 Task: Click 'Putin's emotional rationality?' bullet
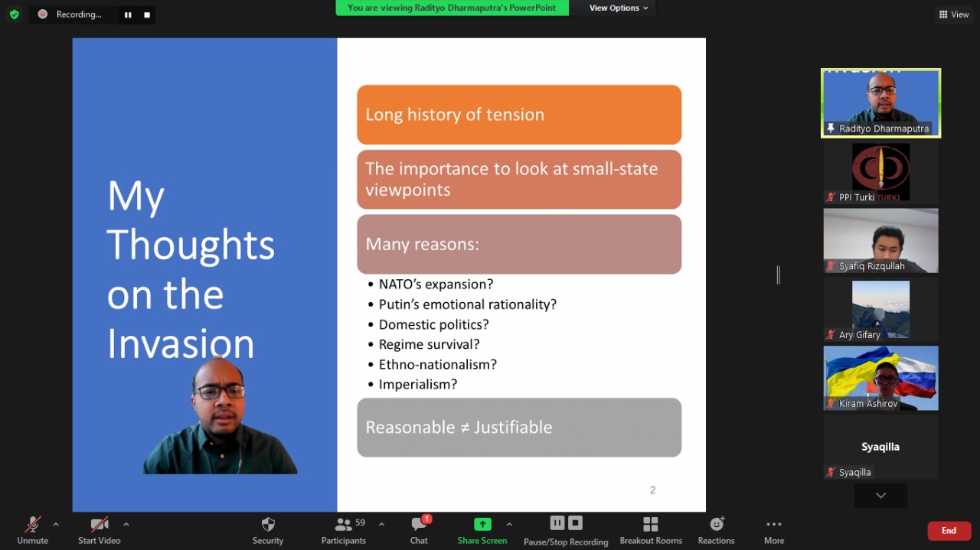[467, 304]
